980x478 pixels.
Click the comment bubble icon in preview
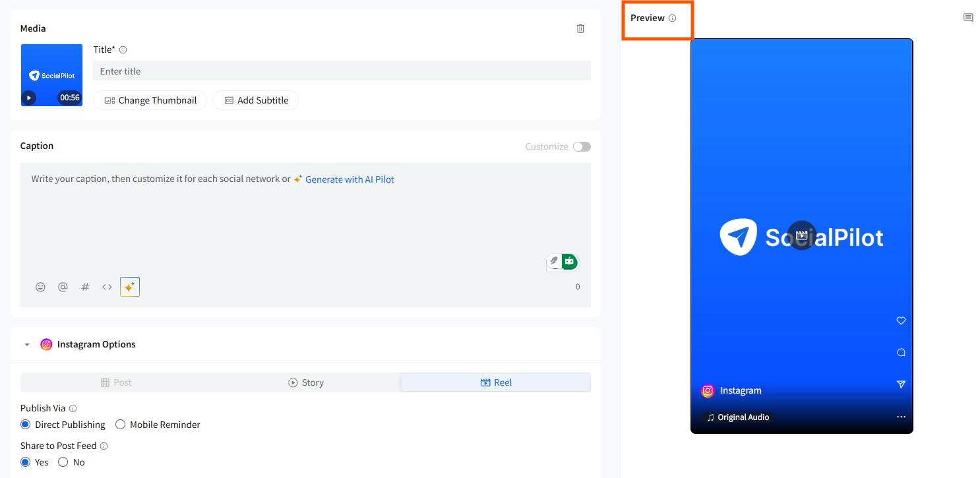click(x=901, y=353)
